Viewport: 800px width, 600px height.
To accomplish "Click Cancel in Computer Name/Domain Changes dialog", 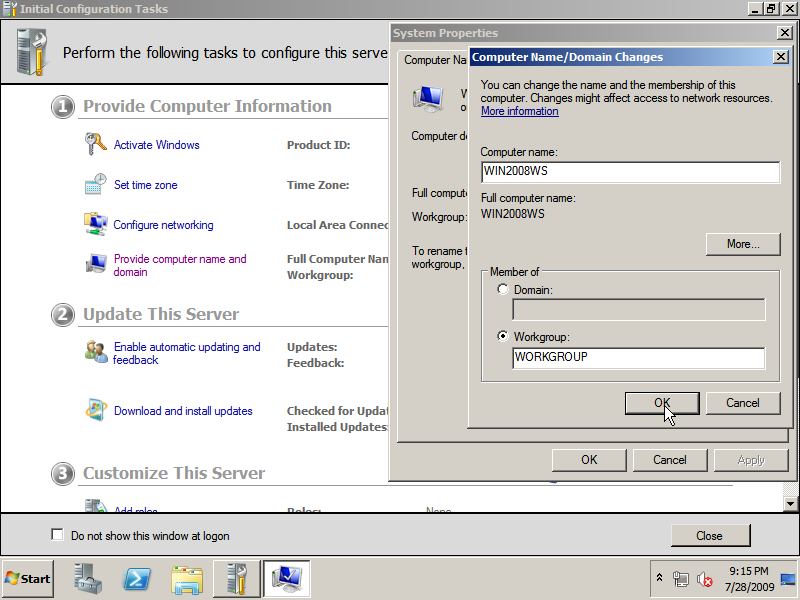I will click(743, 403).
